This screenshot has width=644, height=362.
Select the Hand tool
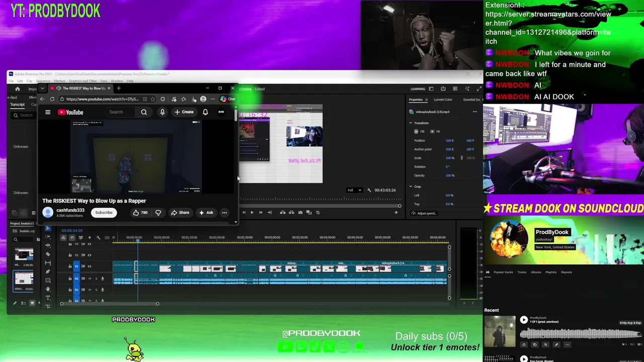pyautogui.click(x=48, y=289)
